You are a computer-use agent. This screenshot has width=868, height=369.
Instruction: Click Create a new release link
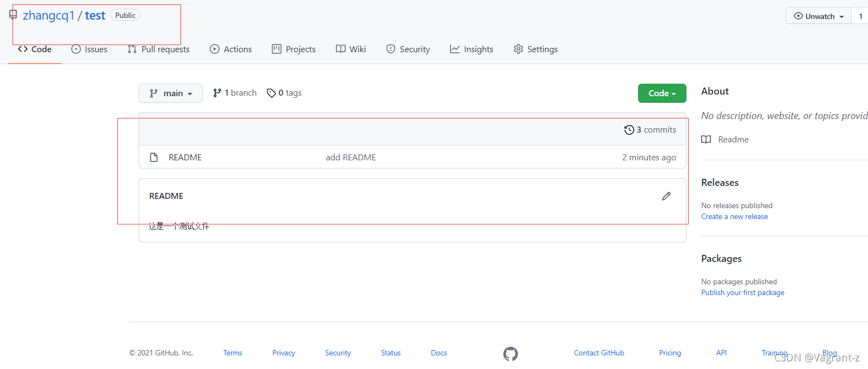click(734, 216)
